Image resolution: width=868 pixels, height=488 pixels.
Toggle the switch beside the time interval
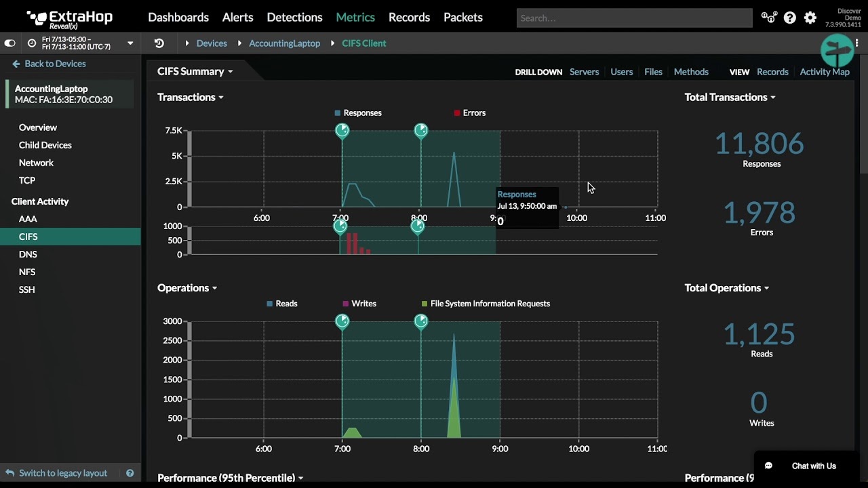pos(10,43)
